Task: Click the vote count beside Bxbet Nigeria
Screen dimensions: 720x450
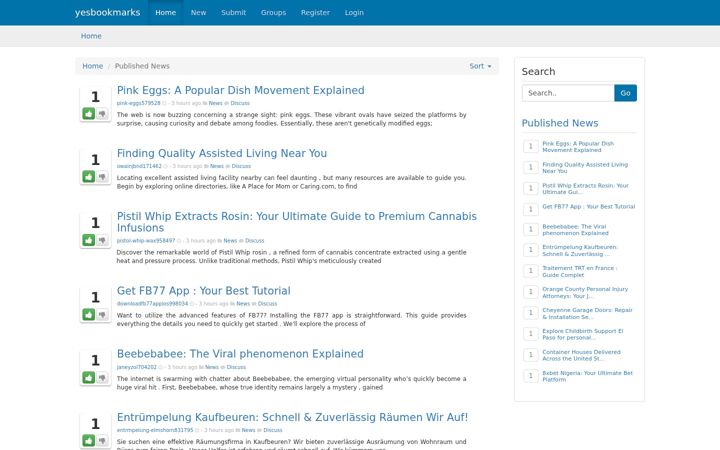Action: pos(531,376)
